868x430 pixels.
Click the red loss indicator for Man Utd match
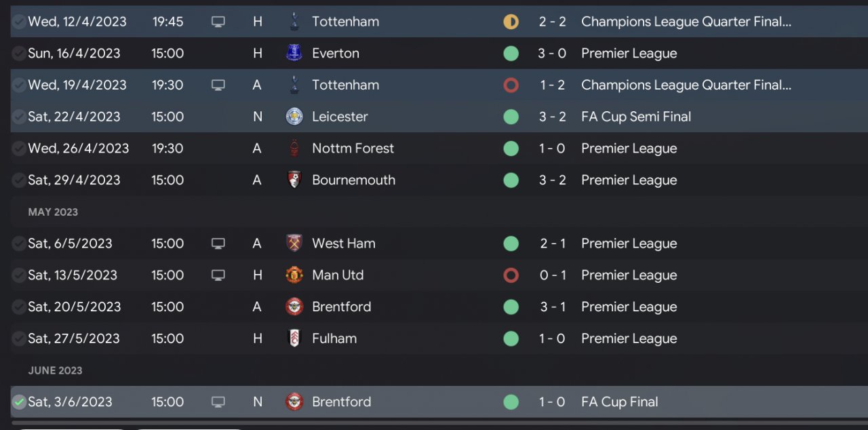coord(511,275)
